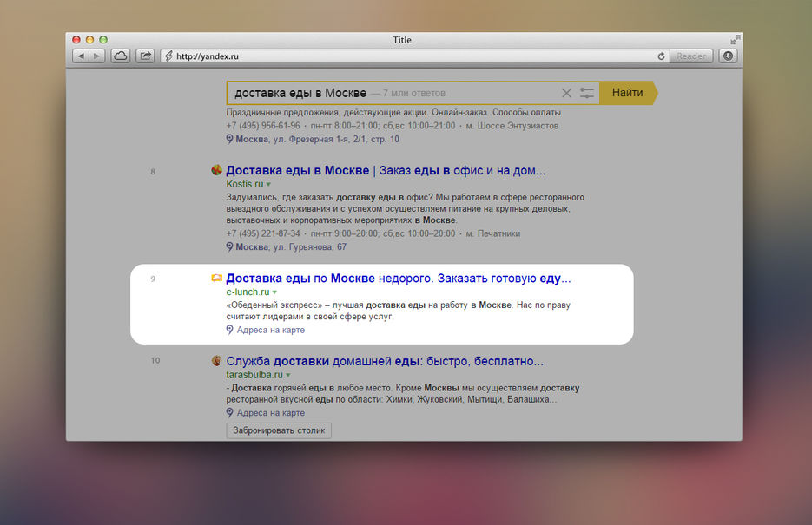812x525 pixels.
Task: Click the e-lunch.ru favicon icon
Action: point(216,279)
